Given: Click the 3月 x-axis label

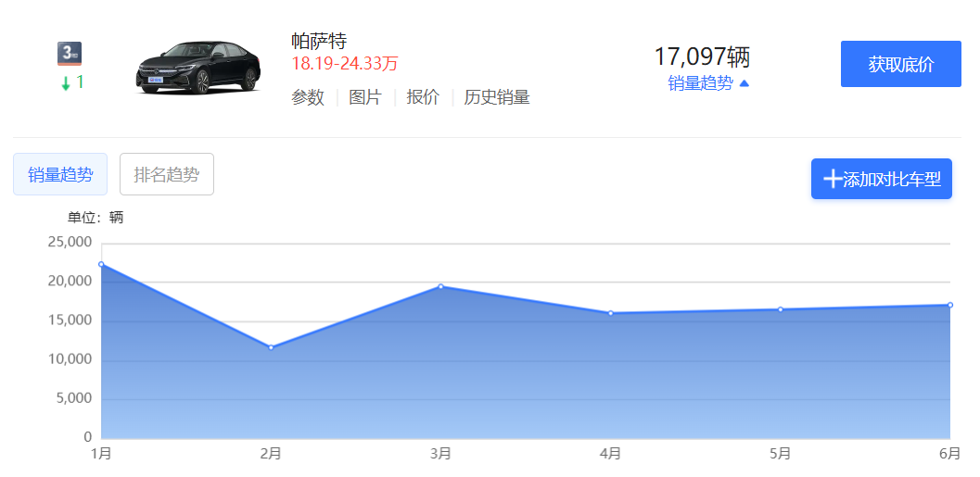Looking at the screenshot, I should click(440, 454).
